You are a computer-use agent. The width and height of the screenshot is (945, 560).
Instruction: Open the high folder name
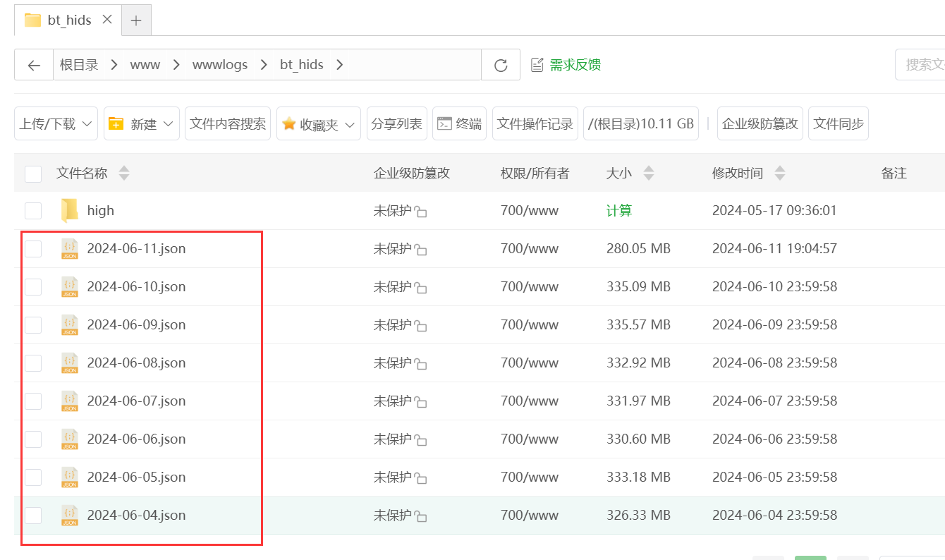pos(101,210)
